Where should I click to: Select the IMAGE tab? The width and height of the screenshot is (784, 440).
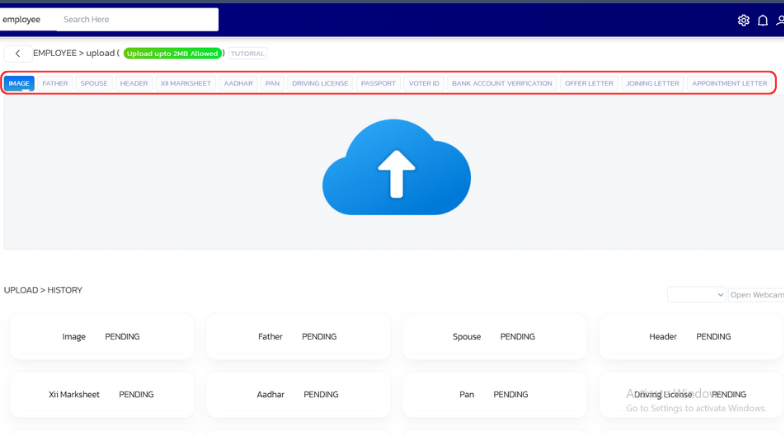[x=19, y=84]
